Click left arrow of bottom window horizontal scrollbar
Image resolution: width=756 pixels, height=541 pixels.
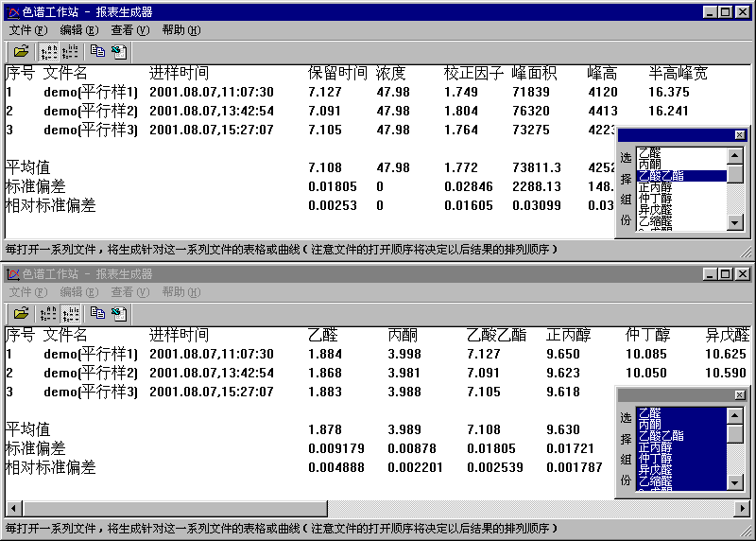pos(13,508)
